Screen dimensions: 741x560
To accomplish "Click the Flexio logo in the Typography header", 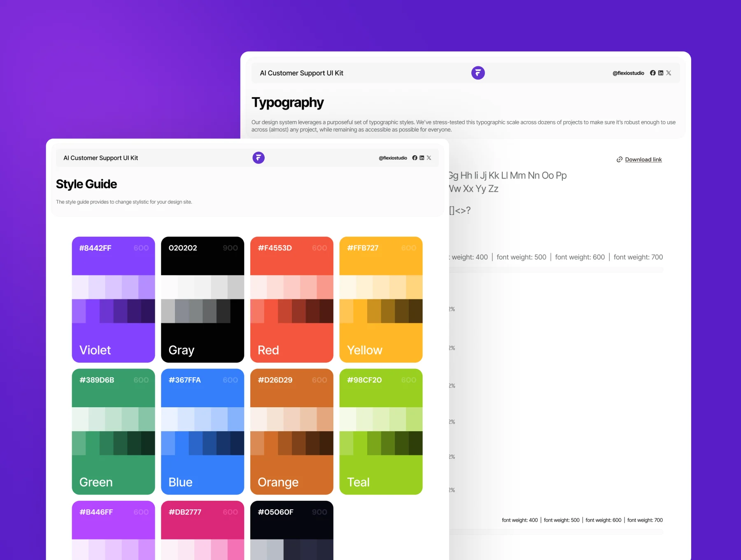I will [x=478, y=73].
